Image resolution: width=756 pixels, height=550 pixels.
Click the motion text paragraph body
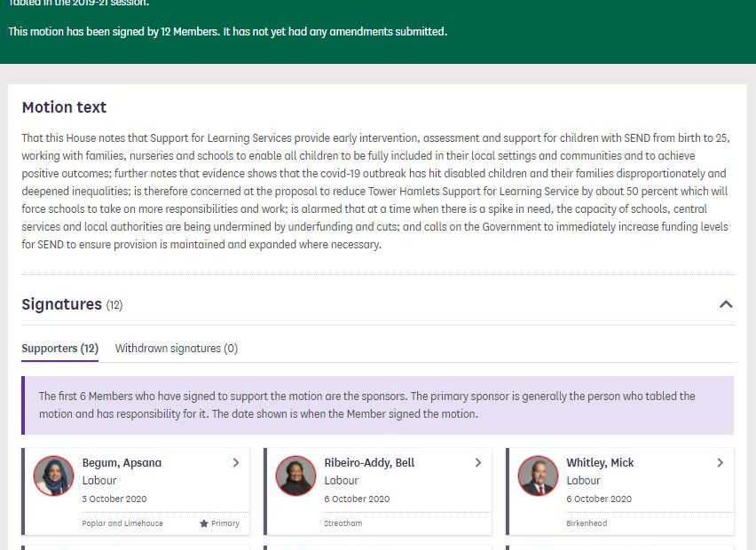pos(377,191)
